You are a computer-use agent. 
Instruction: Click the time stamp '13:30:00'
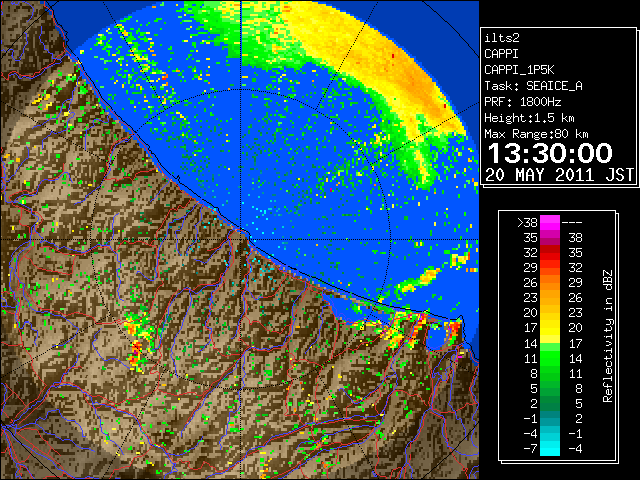pos(550,153)
